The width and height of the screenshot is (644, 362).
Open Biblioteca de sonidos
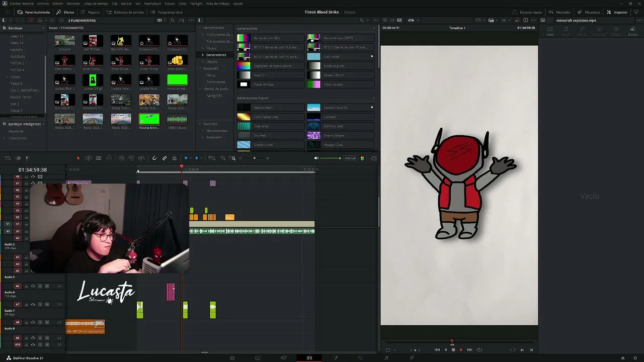tap(125, 12)
